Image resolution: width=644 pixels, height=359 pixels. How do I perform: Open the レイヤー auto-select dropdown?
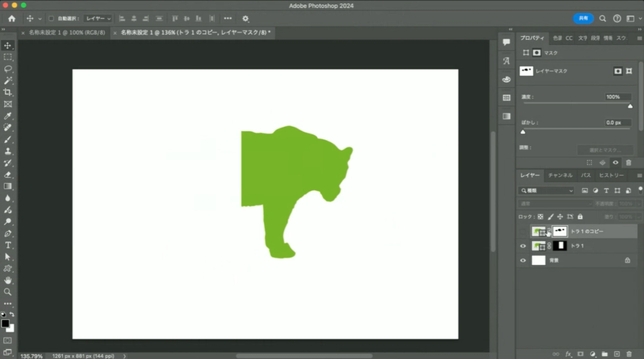coord(98,19)
